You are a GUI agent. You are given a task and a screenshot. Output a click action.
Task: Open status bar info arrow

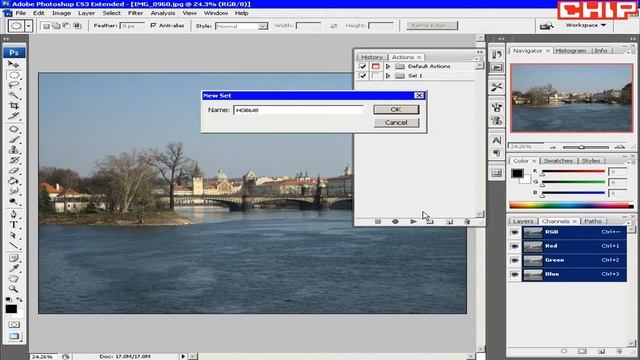coord(183,356)
